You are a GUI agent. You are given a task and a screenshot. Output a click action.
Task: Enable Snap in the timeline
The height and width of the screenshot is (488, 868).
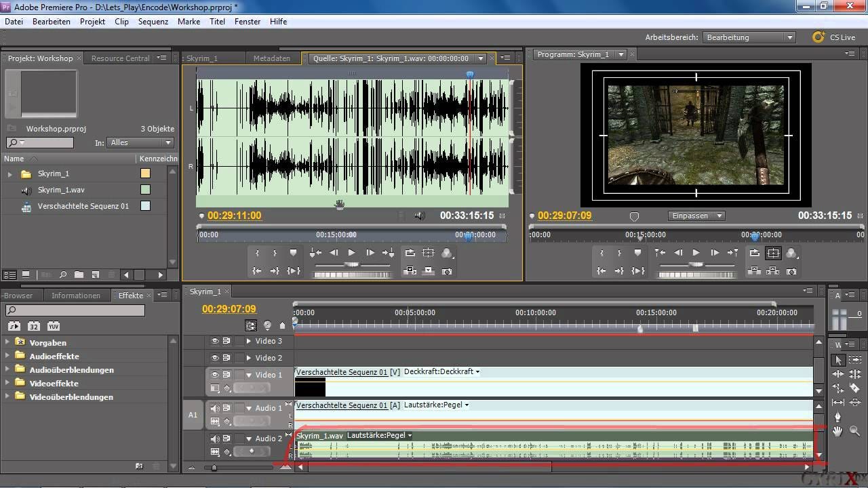(251, 325)
